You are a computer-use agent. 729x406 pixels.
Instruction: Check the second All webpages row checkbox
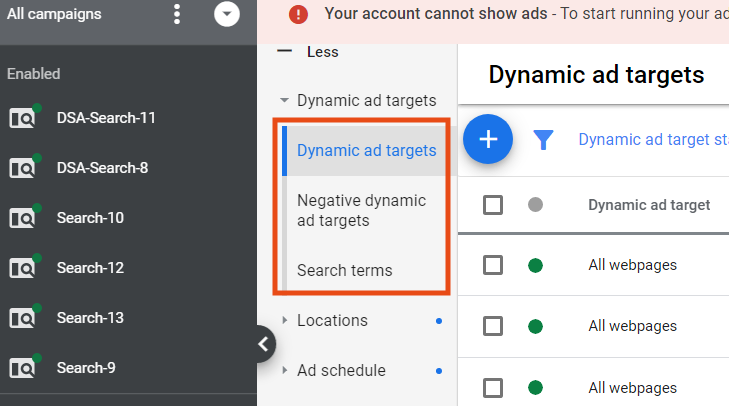click(493, 325)
